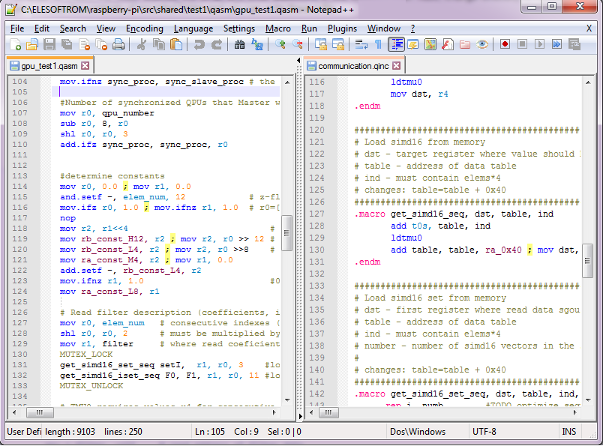Viewport: 603px width, 446px height.
Task: Toggle synchronize vertical scrolling
Action: 321,45
